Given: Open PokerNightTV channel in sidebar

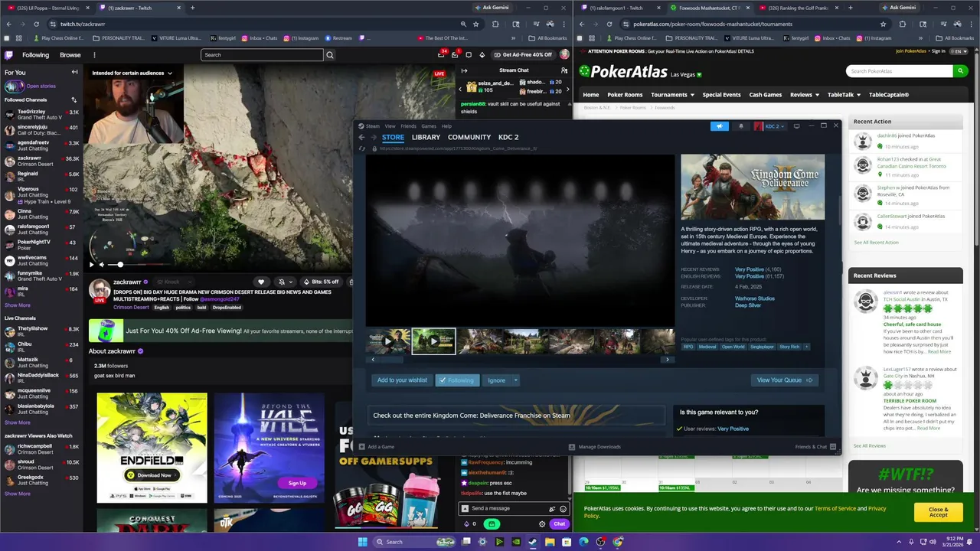Looking at the screenshot, I should click(x=42, y=245).
